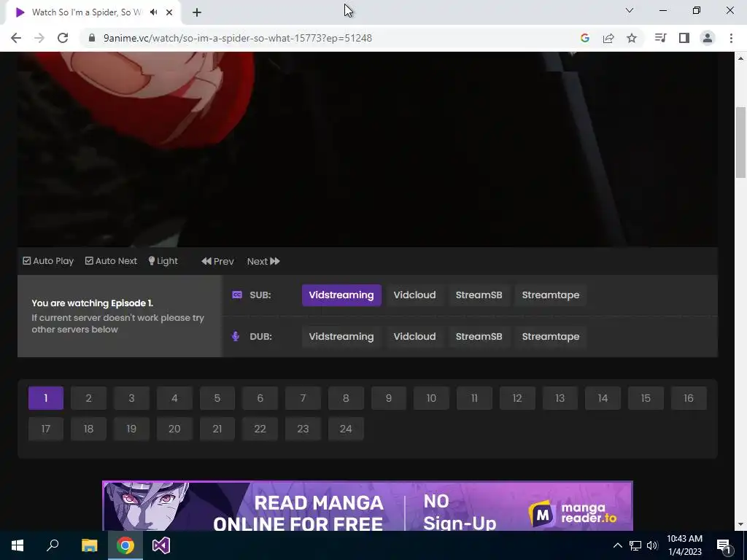Screen dimensions: 747x560
Task: Open episode 3
Action: 131,398
